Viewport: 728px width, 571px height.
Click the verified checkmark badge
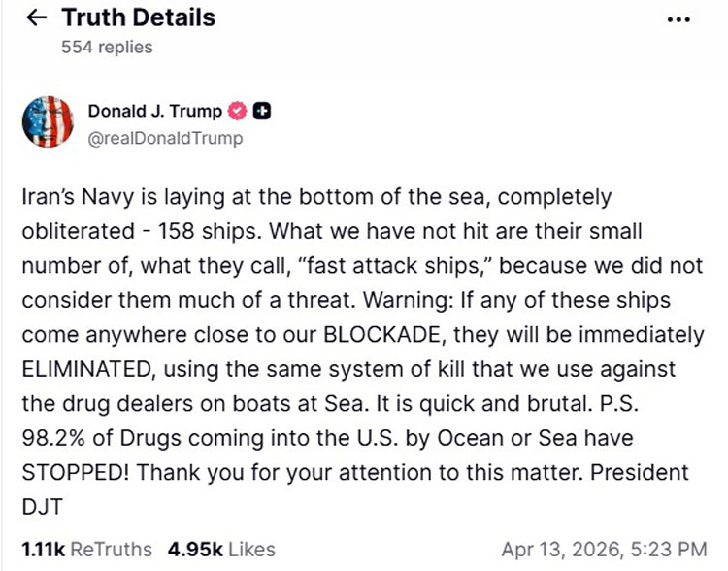tap(238, 111)
